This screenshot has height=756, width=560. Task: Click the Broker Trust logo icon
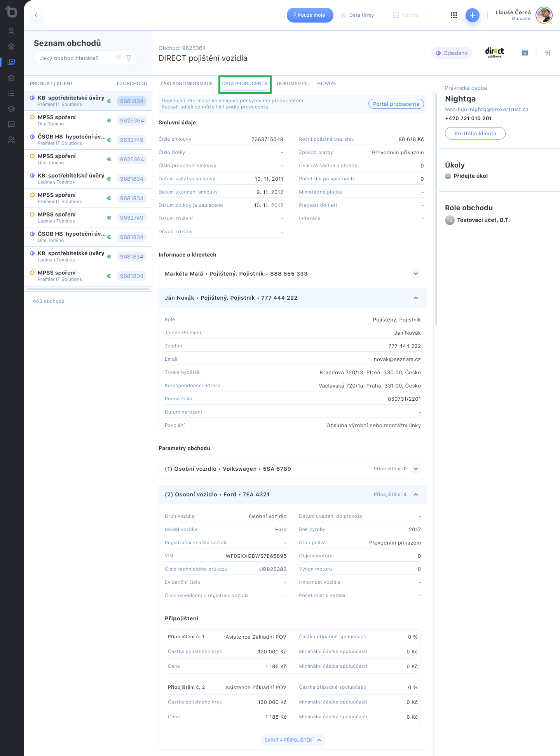tap(11, 12)
